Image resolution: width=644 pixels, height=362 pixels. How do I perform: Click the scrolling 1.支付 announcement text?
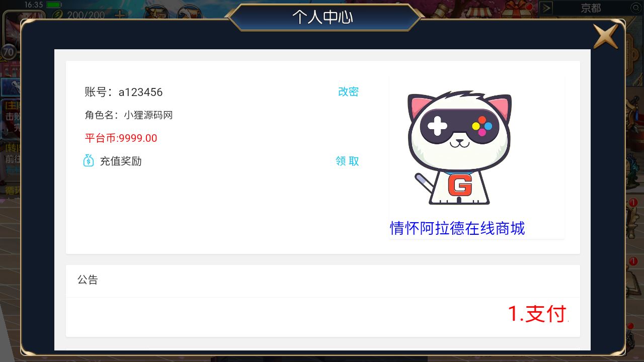538,314
